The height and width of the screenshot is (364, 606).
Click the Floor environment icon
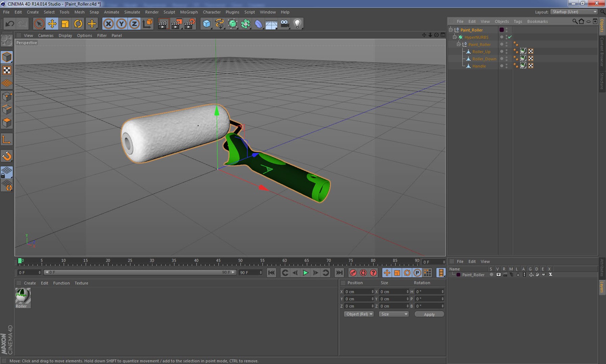[x=271, y=24]
